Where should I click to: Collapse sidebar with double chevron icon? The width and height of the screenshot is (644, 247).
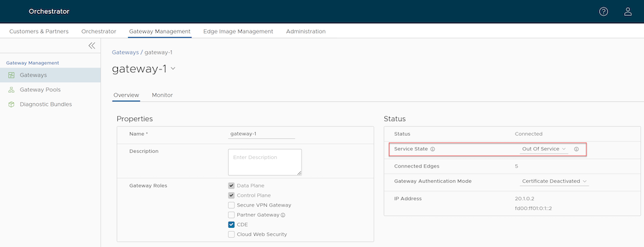click(x=91, y=46)
